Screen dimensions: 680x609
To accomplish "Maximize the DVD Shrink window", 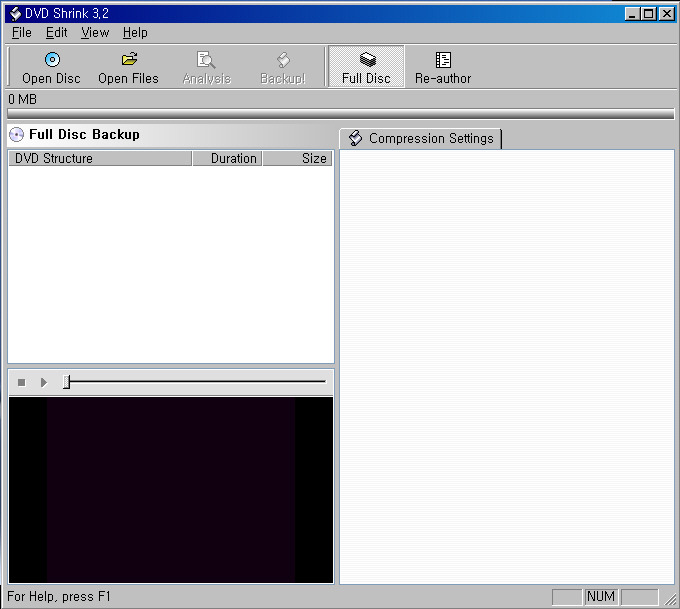I will (649, 14).
